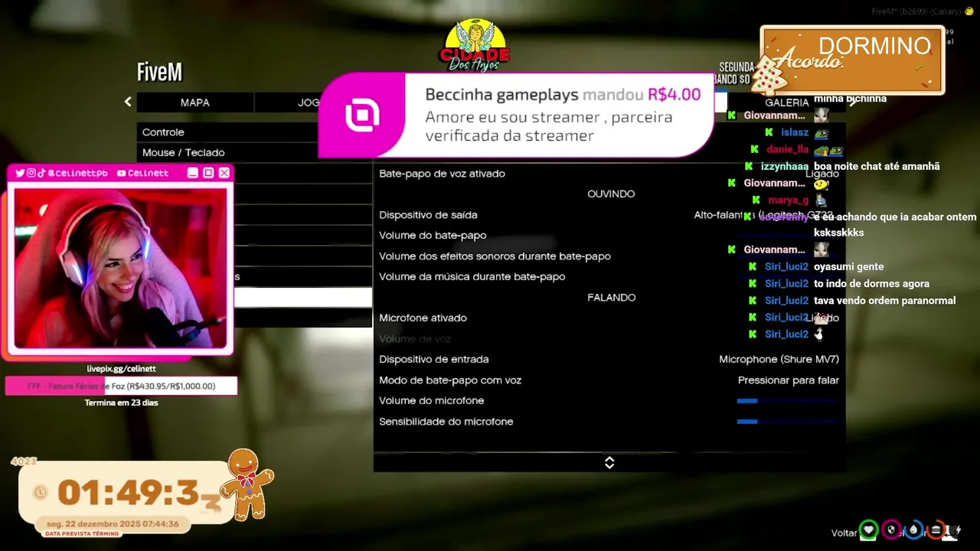Click the webcam overlay minimize button

click(193, 173)
